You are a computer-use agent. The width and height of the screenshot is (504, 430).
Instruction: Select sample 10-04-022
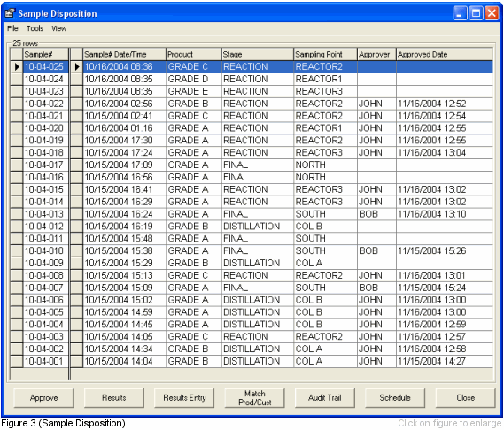click(46, 104)
